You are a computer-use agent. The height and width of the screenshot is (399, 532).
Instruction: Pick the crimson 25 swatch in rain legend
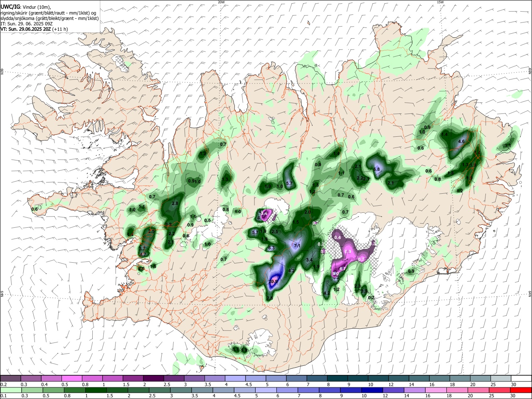499,390
